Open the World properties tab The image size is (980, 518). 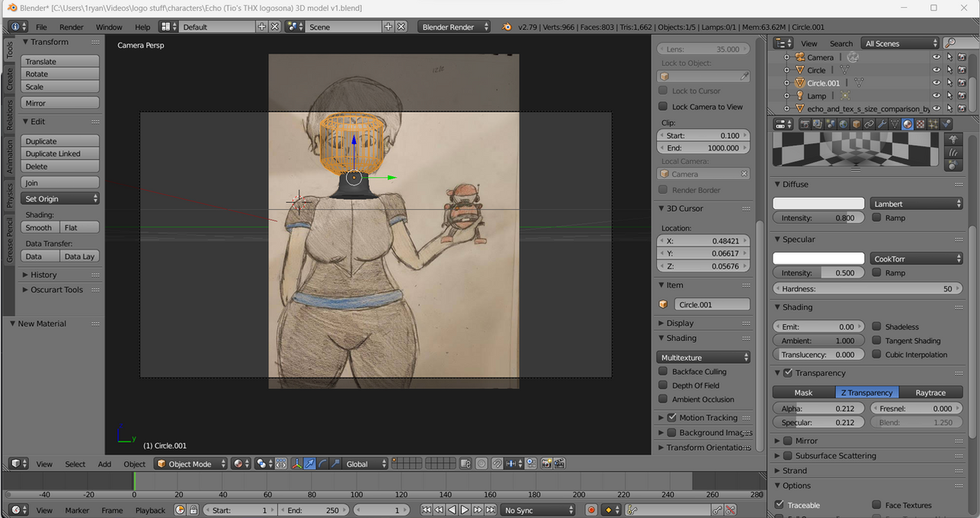coord(844,123)
